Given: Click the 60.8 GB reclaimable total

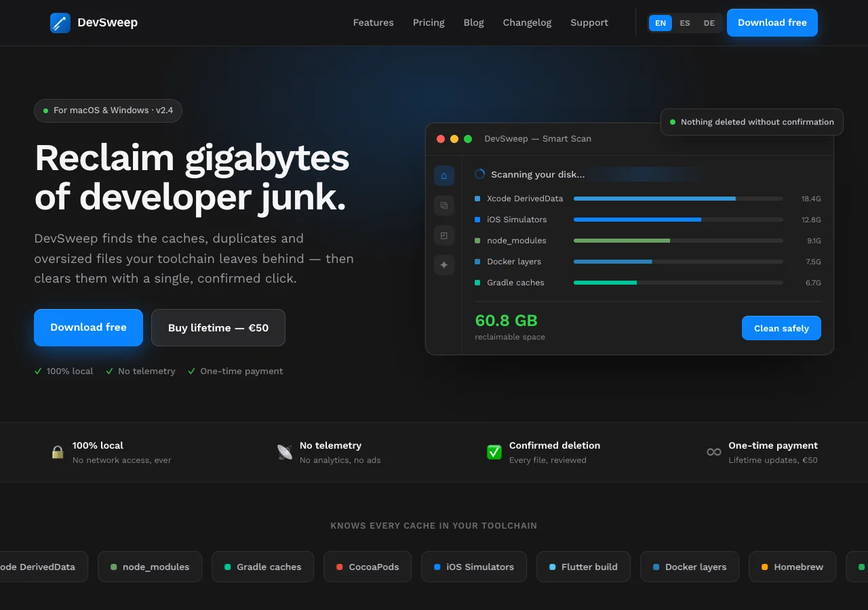Looking at the screenshot, I should [x=507, y=321].
